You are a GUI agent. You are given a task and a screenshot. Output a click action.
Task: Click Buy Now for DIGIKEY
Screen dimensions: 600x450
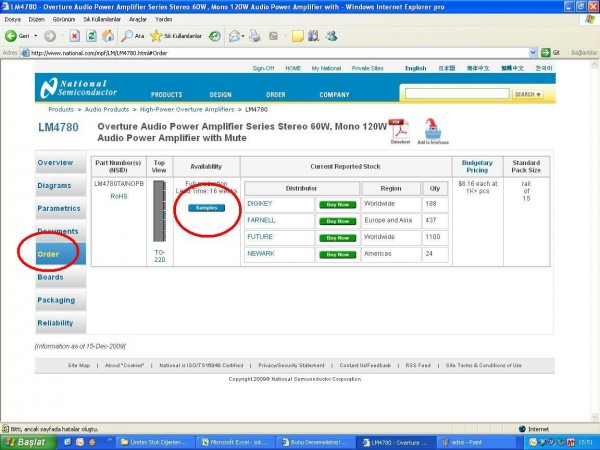(x=336, y=204)
